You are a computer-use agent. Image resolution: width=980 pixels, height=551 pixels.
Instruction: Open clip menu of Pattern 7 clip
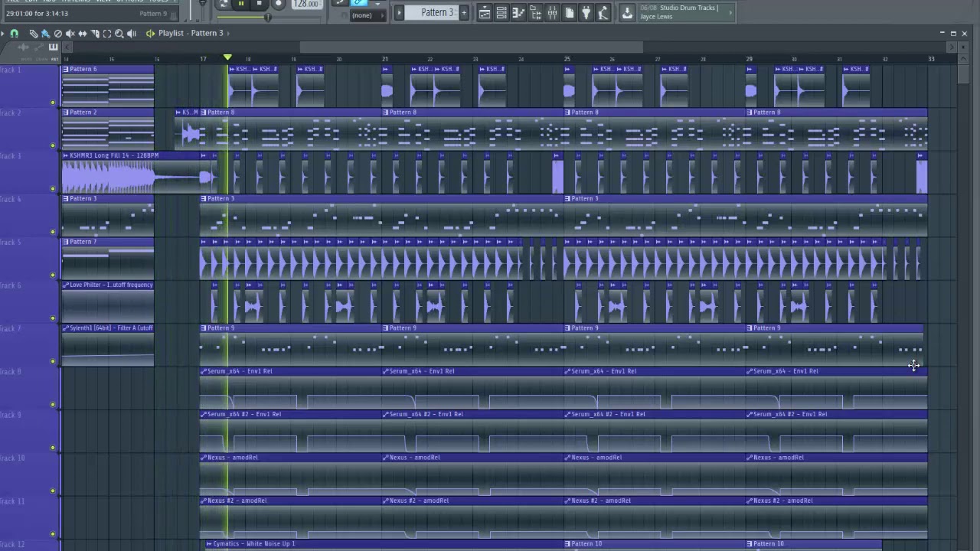click(x=66, y=242)
